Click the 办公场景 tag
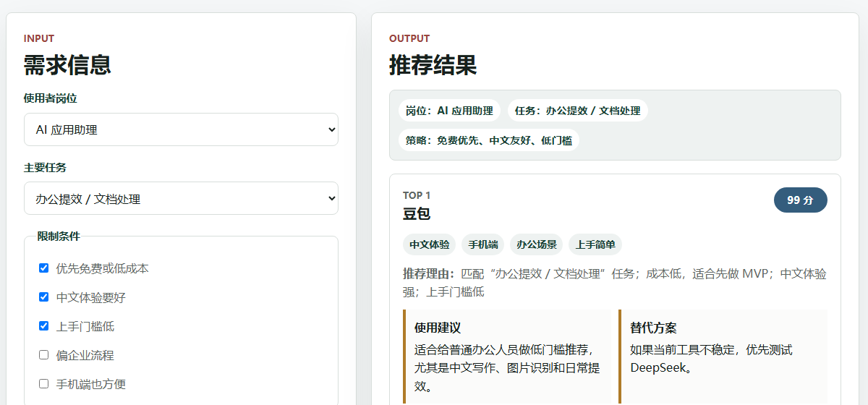Image resolution: width=868 pixels, height=405 pixels. (537, 244)
